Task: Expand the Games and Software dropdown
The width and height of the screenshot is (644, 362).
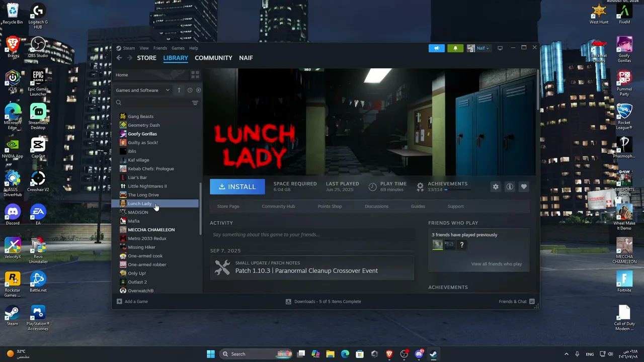Action: (143, 90)
